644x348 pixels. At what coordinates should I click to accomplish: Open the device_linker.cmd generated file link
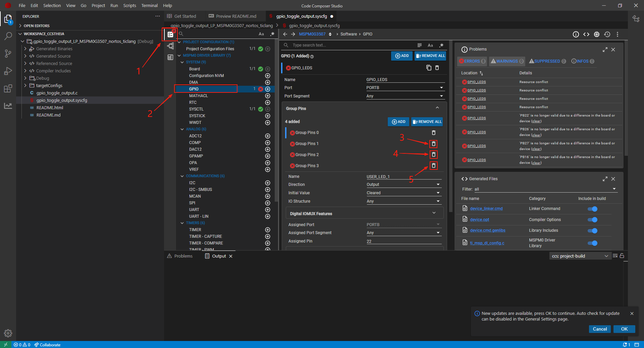pos(486,209)
